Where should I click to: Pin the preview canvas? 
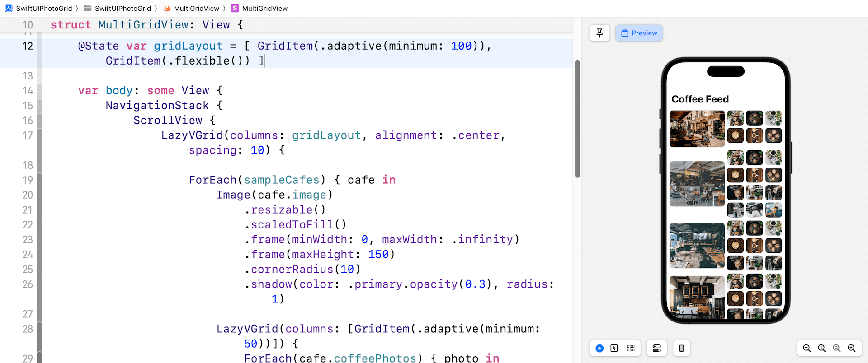(599, 33)
